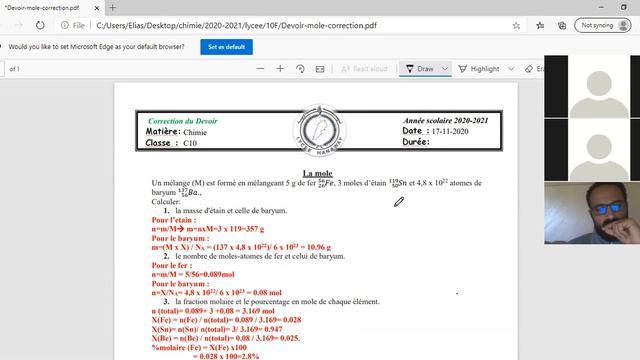The width and height of the screenshot is (640, 360).
Task: Click the Not syncing profile button
Action: [602, 25]
